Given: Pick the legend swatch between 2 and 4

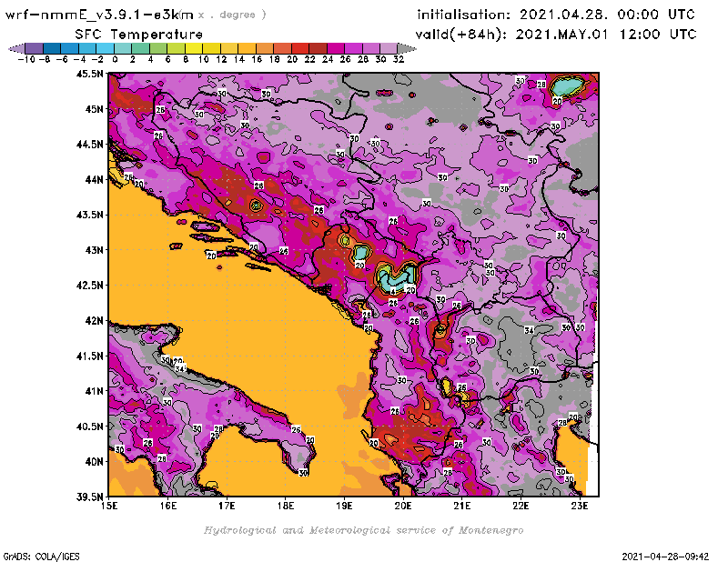Looking at the screenshot, I should pyautogui.click(x=141, y=48).
